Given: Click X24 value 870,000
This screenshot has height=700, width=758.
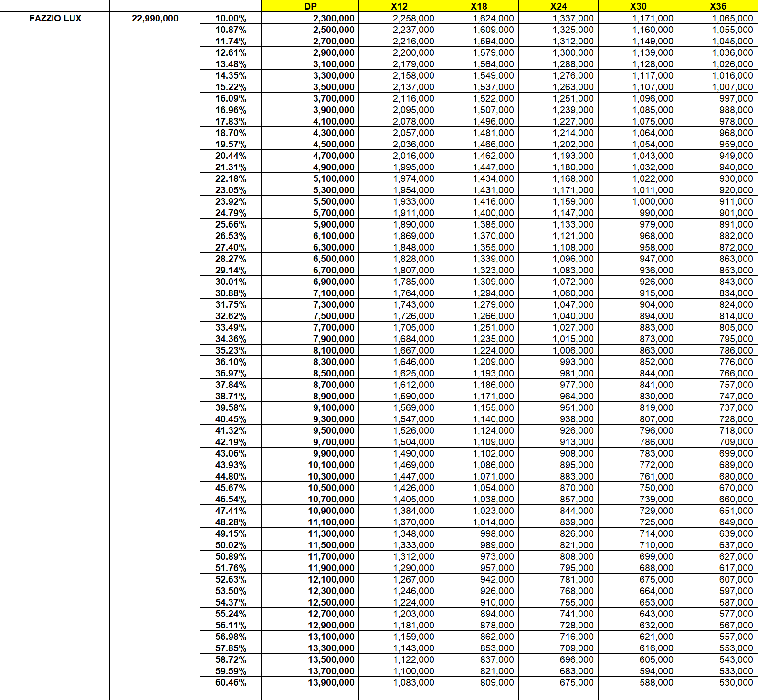Looking at the screenshot, I should [x=558, y=488].
